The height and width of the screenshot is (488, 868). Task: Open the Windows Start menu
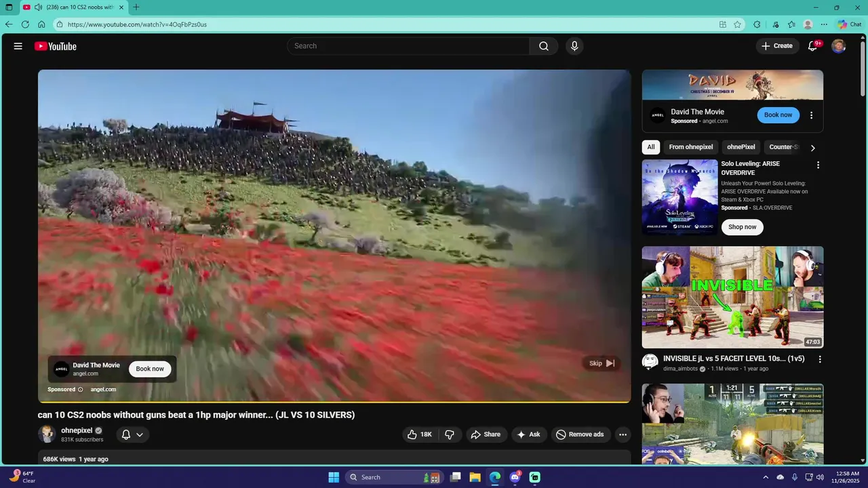pos(334,477)
